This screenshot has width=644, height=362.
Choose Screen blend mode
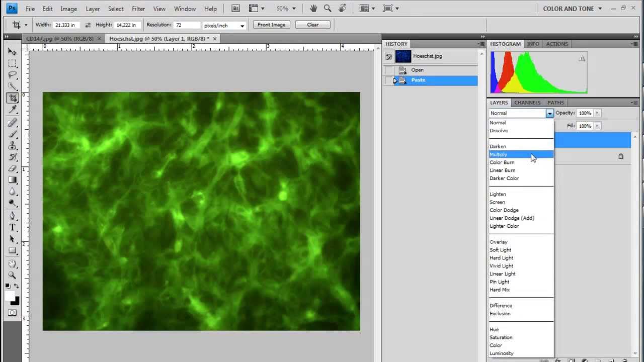pos(521,202)
